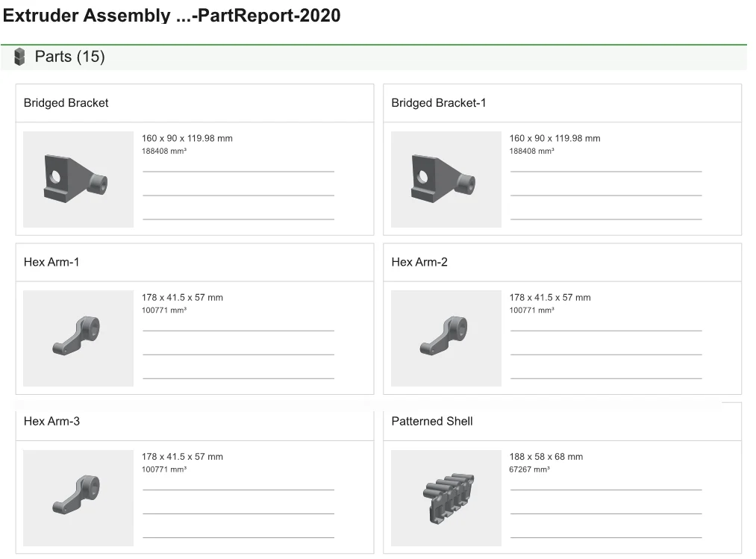Open the Hex Arm-3 part thumbnail
Screen dimensions: 756x559
click(78, 498)
